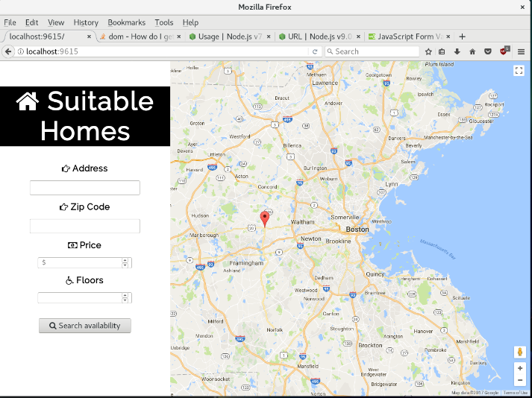532x398 pixels.
Task: Open the Firefox hamburger menu
Action: click(521, 51)
